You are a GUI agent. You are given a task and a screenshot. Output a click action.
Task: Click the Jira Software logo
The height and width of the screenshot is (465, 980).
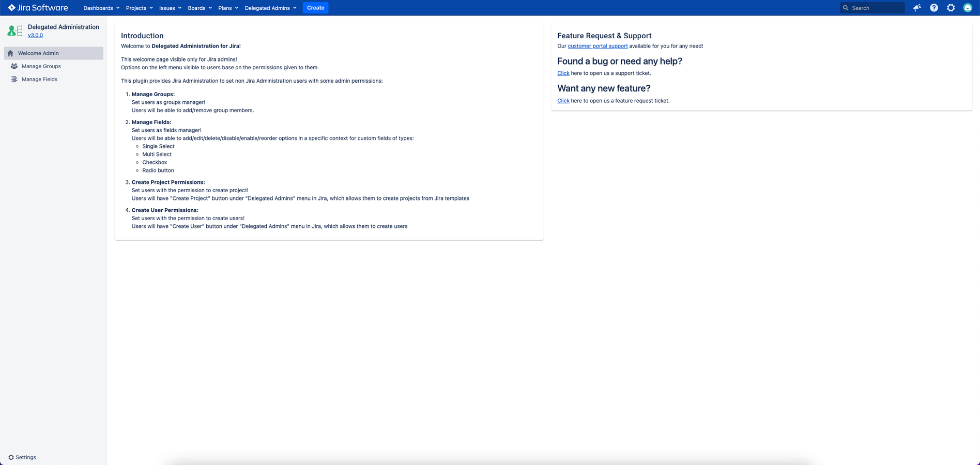(x=38, y=8)
